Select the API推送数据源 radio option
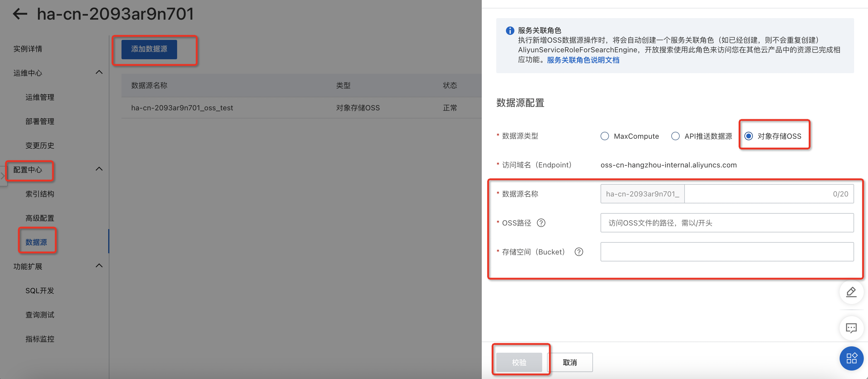The width and height of the screenshot is (868, 379). [x=675, y=136]
